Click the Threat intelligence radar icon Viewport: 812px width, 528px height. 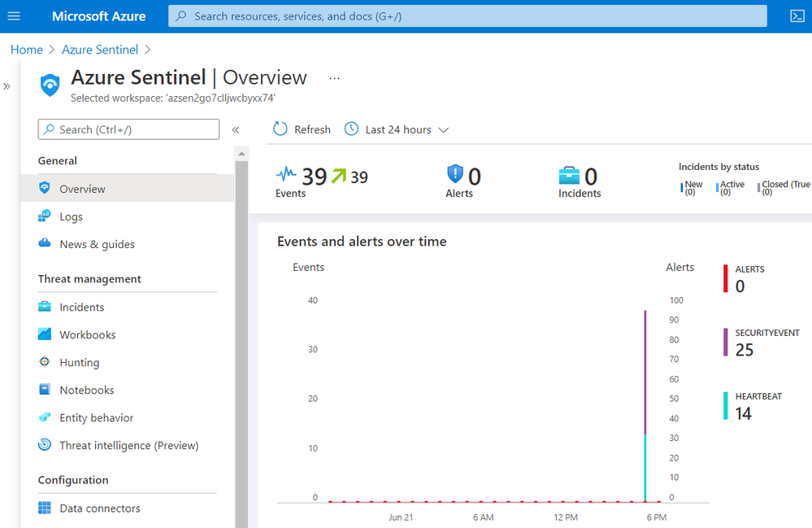pos(45,444)
